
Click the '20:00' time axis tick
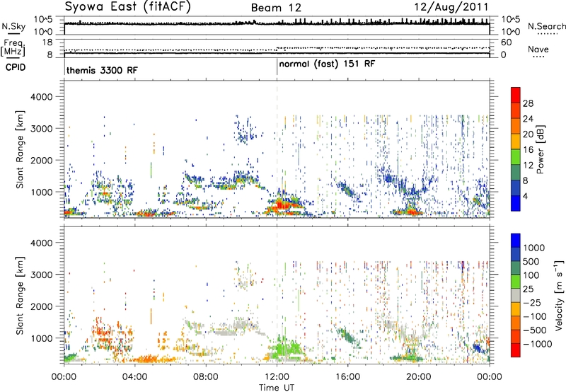tap(418, 377)
